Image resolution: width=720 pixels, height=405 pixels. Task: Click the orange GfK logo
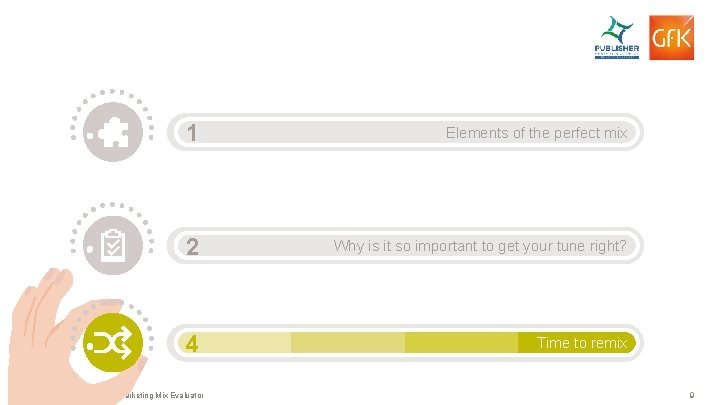point(670,38)
